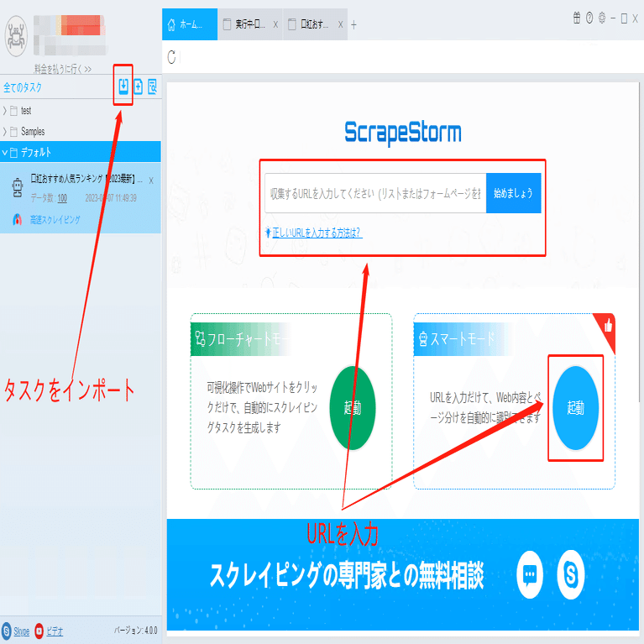Click the new task plus icon
This screenshot has width=644, height=644.
139,86
